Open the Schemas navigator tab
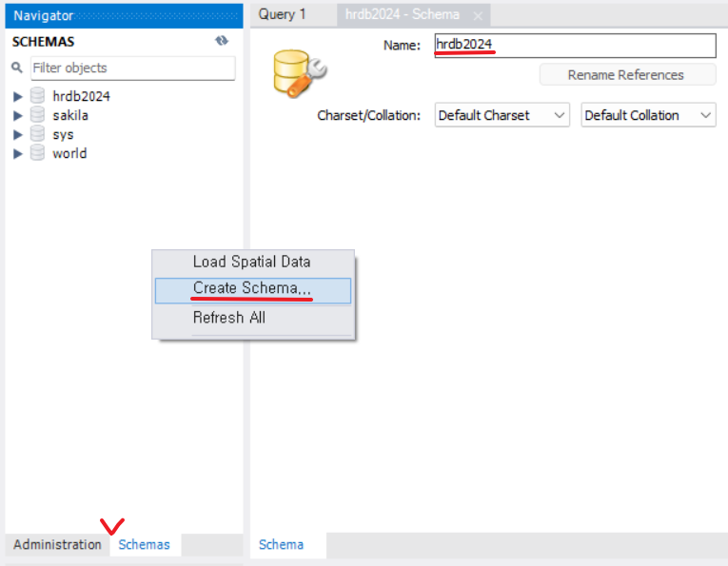 click(145, 544)
